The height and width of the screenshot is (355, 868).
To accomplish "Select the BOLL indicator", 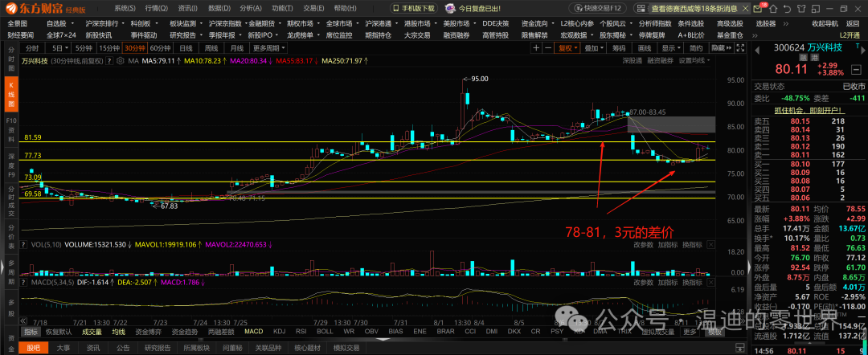I will point(325,332).
